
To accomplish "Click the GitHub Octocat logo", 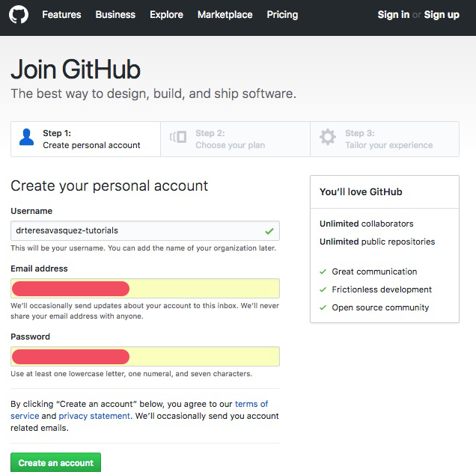I will pyautogui.click(x=19, y=14).
